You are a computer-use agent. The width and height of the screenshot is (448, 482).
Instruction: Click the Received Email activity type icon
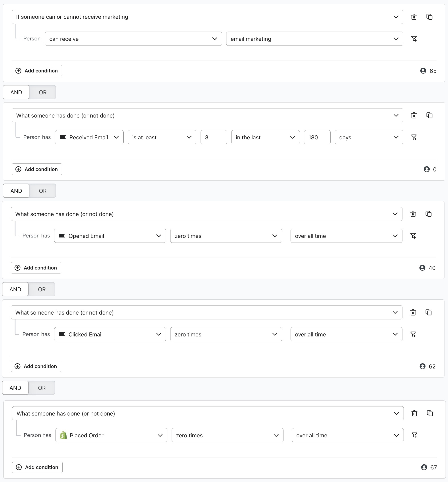63,137
